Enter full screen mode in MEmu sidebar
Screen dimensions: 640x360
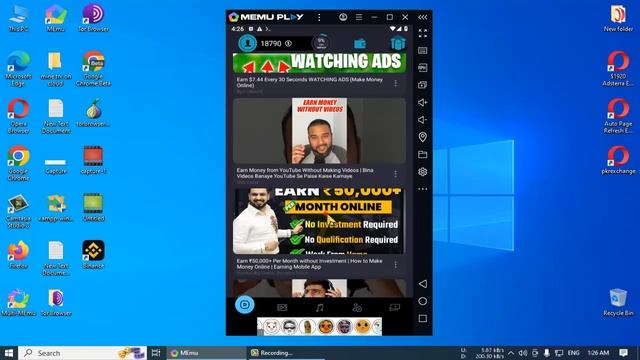423,33
